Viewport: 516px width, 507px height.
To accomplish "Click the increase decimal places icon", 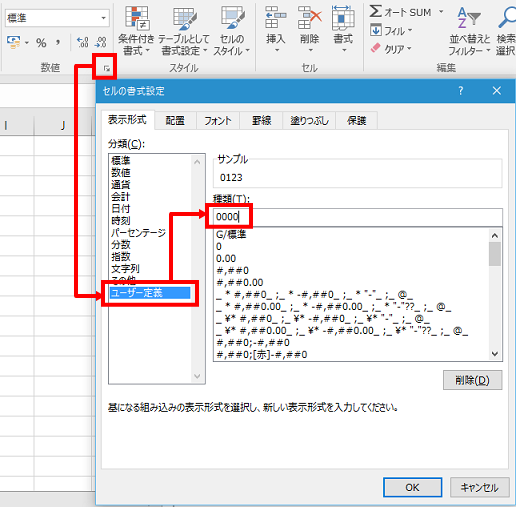I will pos(82,42).
